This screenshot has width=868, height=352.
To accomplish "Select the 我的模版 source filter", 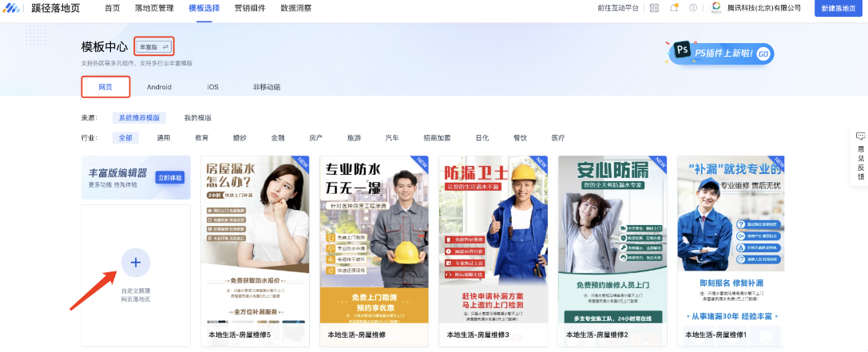I will pyautogui.click(x=197, y=117).
